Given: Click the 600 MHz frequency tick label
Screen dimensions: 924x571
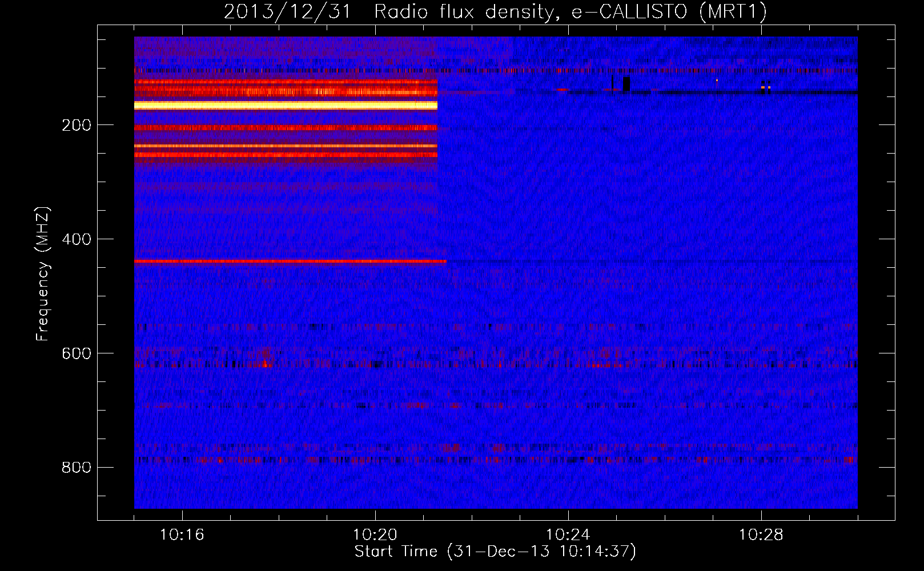Looking at the screenshot, I should tap(77, 353).
